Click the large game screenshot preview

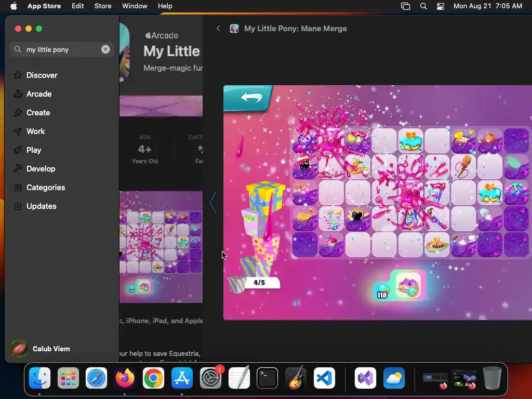pos(377,203)
